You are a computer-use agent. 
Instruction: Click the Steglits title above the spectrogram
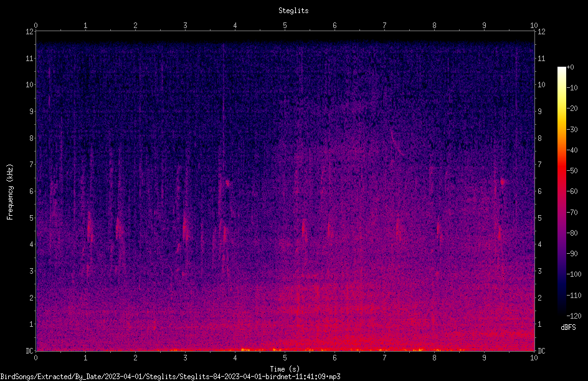[293, 11]
